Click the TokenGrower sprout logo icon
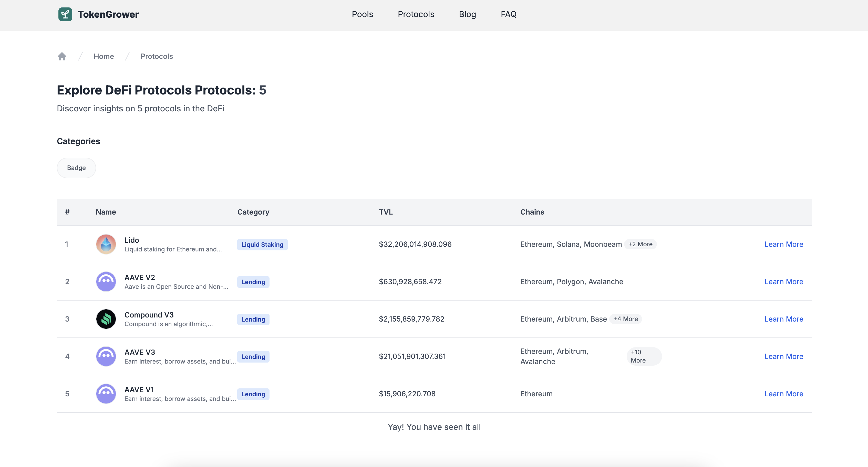The height and width of the screenshot is (467, 868). (x=65, y=14)
